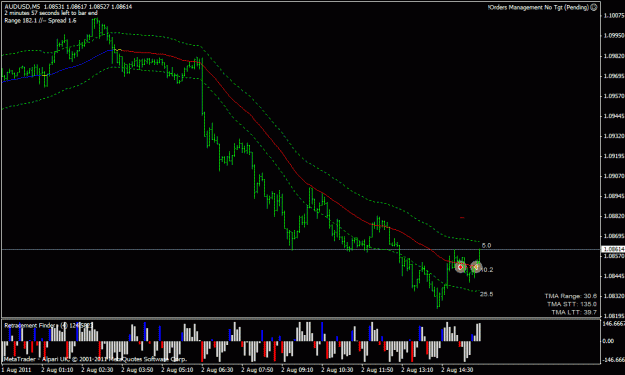The width and height of the screenshot is (625, 375).
Task: Click the 'TMA STT: 135.0' readout
Action: pyautogui.click(x=572, y=304)
